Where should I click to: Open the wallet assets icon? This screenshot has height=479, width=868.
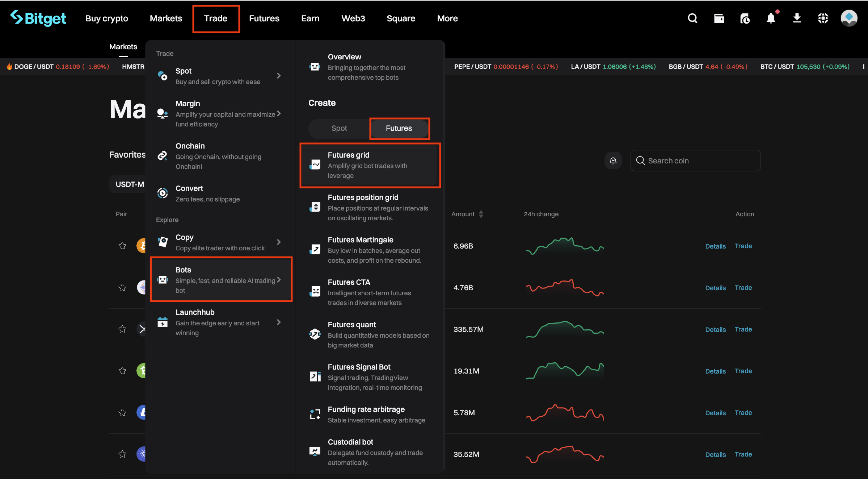point(719,18)
